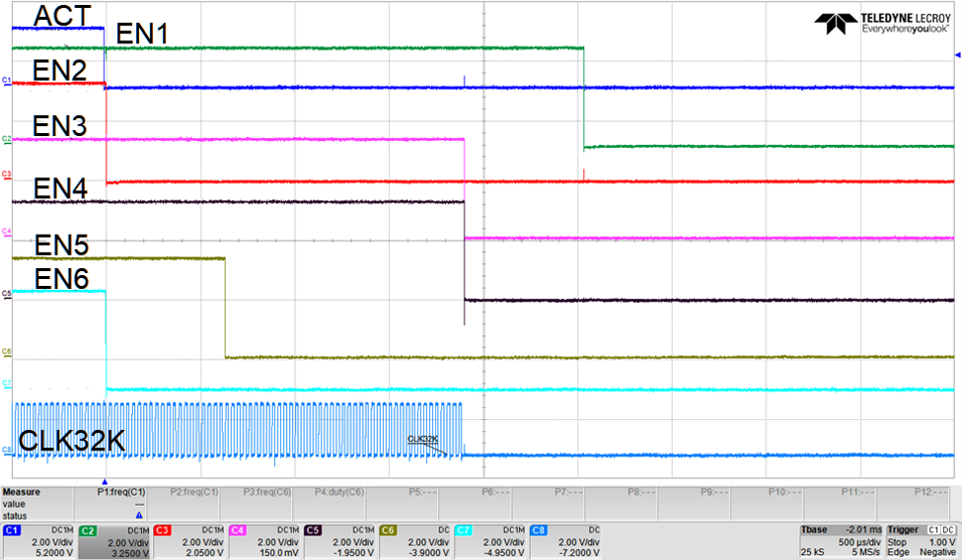Open the C1 channel descriptor box
Viewport: 962px width, 560px height.
coord(37,541)
